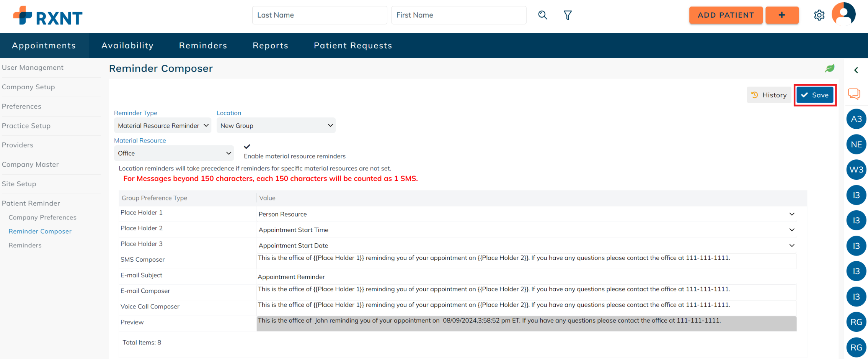Click the orange plus button

(x=782, y=15)
